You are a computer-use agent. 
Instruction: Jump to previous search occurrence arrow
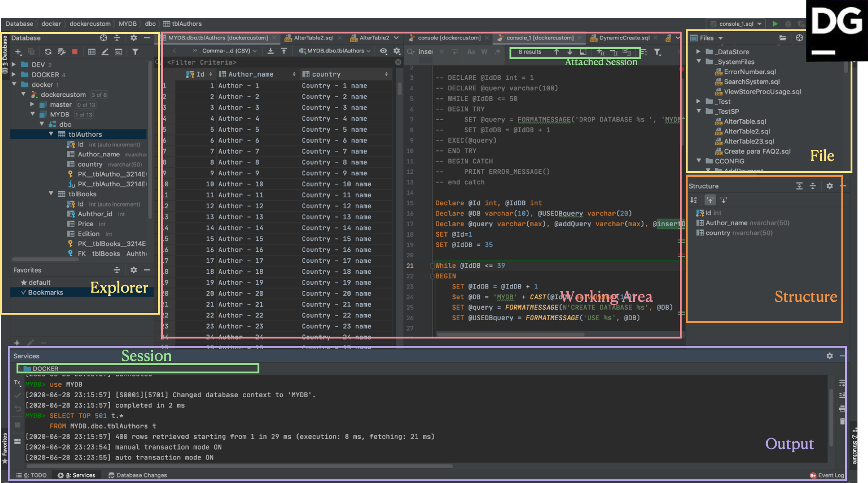556,52
